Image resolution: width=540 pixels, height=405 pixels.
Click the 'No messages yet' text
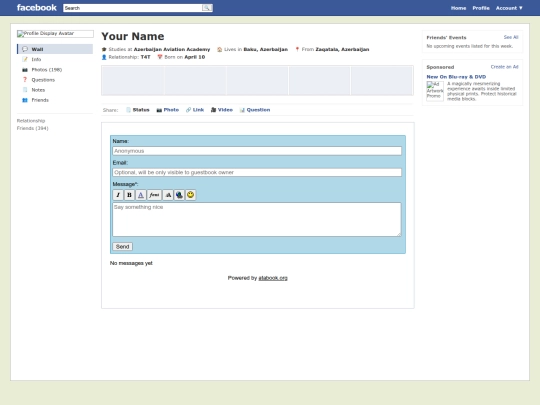point(131,263)
